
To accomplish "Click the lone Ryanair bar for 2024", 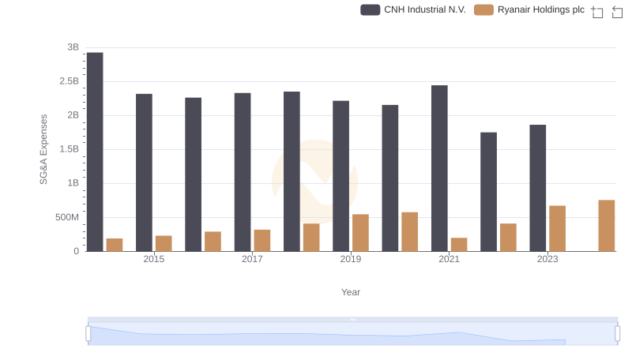I will coord(607,226).
